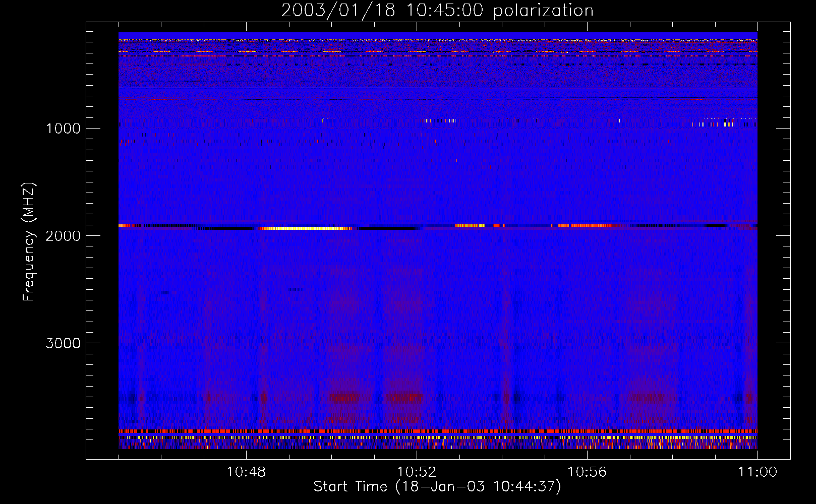Click the "1000" frequency tick label
This screenshot has height=504, width=816.
tap(63, 128)
